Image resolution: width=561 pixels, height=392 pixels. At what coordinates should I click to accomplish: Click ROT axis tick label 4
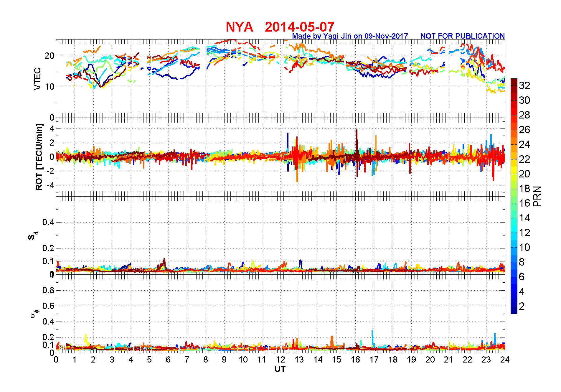pyautogui.click(x=52, y=129)
